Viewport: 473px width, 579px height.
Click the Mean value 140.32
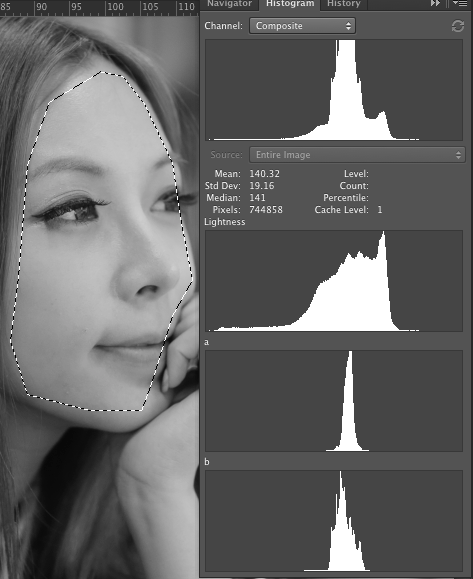pyautogui.click(x=264, y=174)
